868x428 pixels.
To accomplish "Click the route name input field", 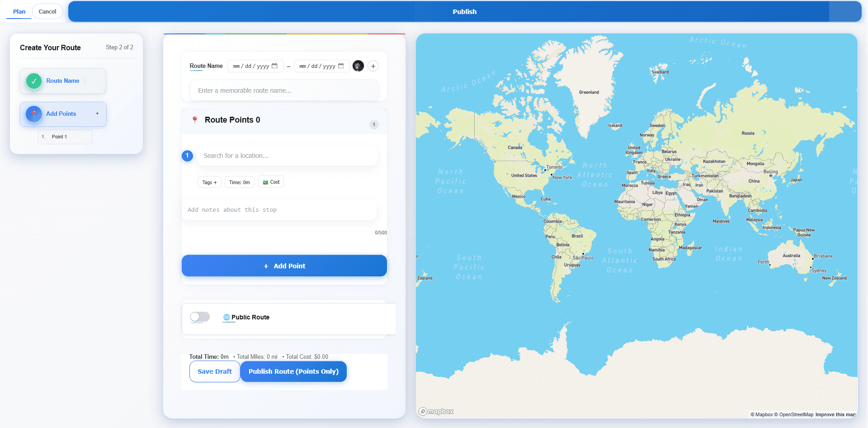I will pyautogui.click(x=284, y=90).
